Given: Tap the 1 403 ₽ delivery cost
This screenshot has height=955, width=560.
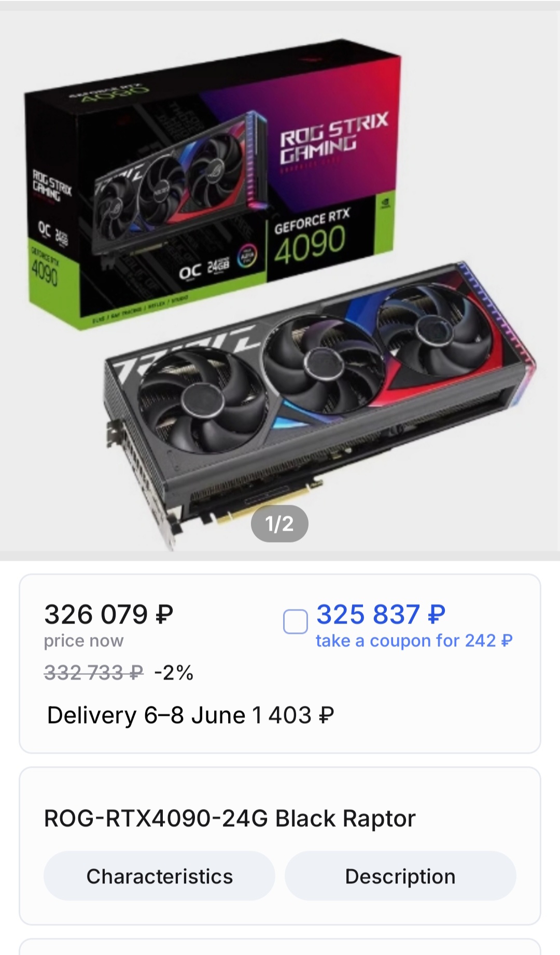Looking at the screenshot, I should (293, 715).
